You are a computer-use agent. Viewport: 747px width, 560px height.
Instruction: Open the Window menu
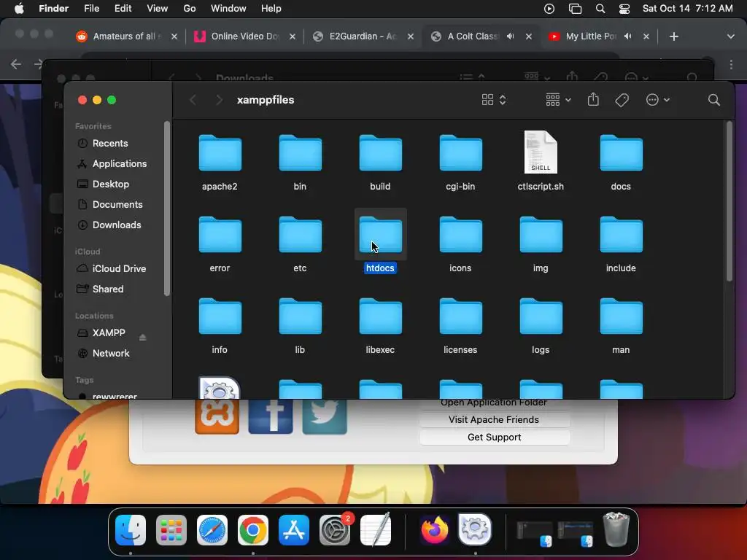click(x=228, y=9)
